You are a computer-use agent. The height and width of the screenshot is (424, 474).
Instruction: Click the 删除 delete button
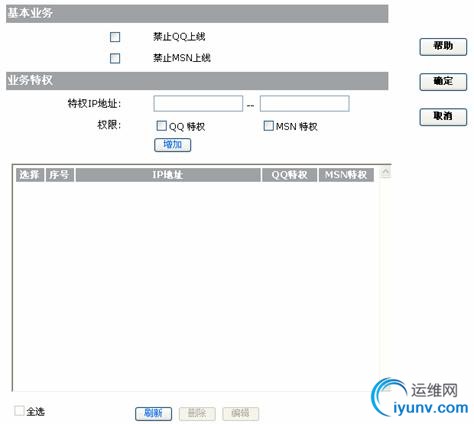tap(197, 414)
